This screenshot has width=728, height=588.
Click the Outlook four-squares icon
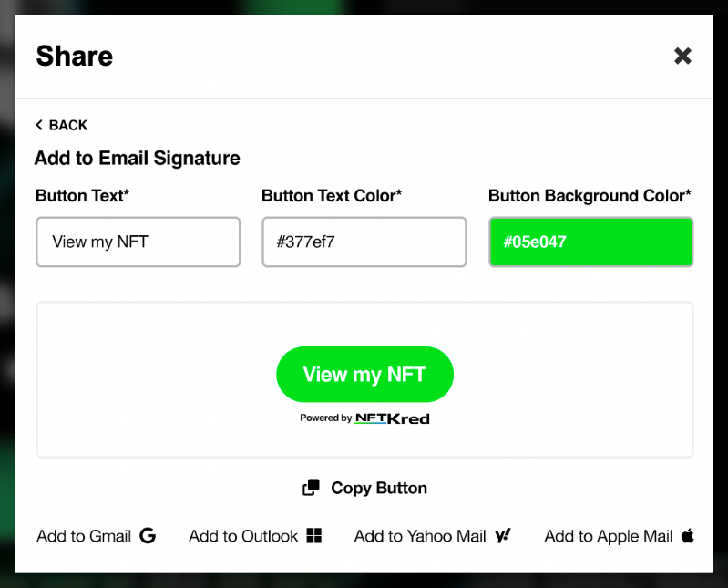(314, 536)
